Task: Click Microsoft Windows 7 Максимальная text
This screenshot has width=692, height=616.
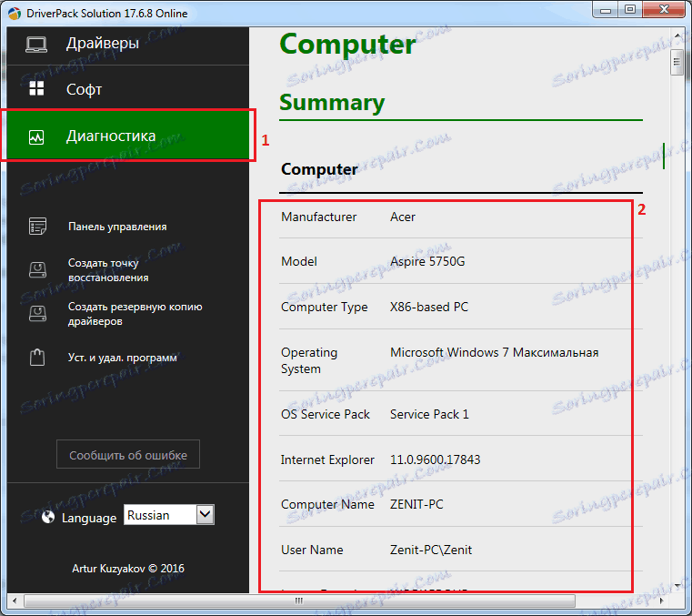Action: (495, 352)
